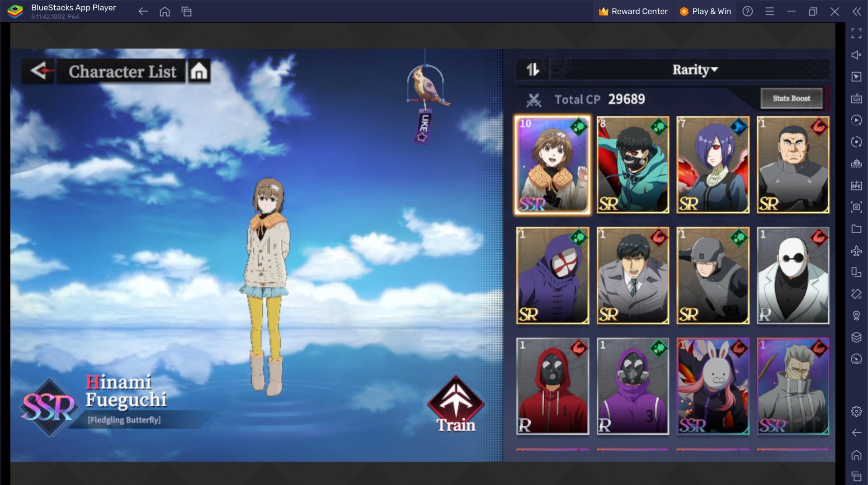Select the SSR gray-haired man card

[x=793, y=386]
